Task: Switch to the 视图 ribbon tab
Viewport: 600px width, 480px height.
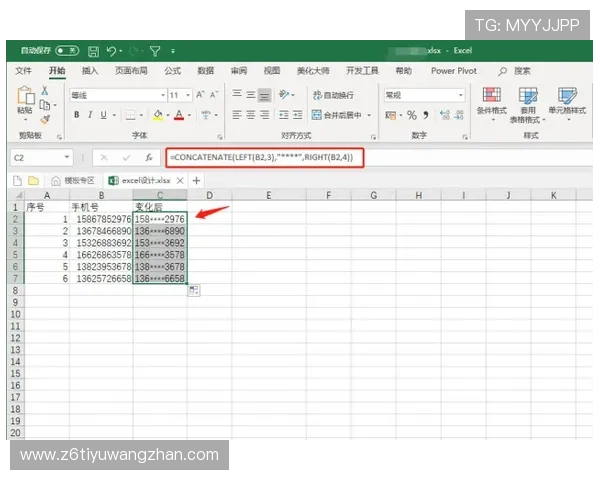Action: pyautogui.click(x=272, y=71)
